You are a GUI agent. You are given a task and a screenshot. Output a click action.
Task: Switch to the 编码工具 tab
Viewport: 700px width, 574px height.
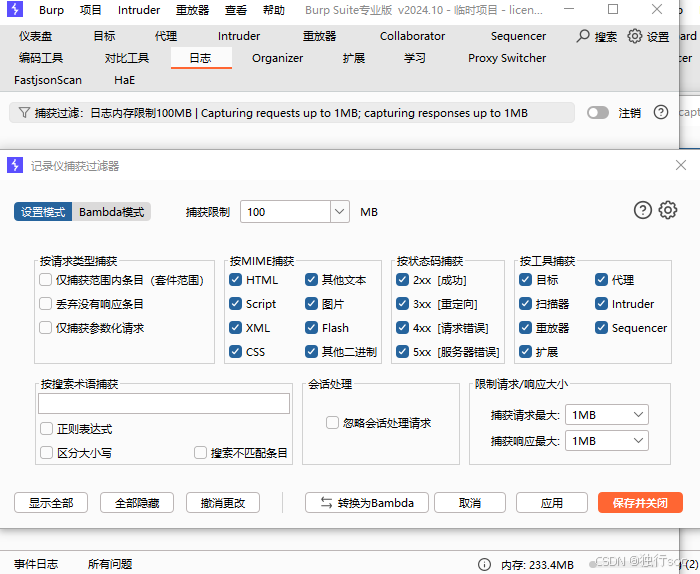(41, 58)
